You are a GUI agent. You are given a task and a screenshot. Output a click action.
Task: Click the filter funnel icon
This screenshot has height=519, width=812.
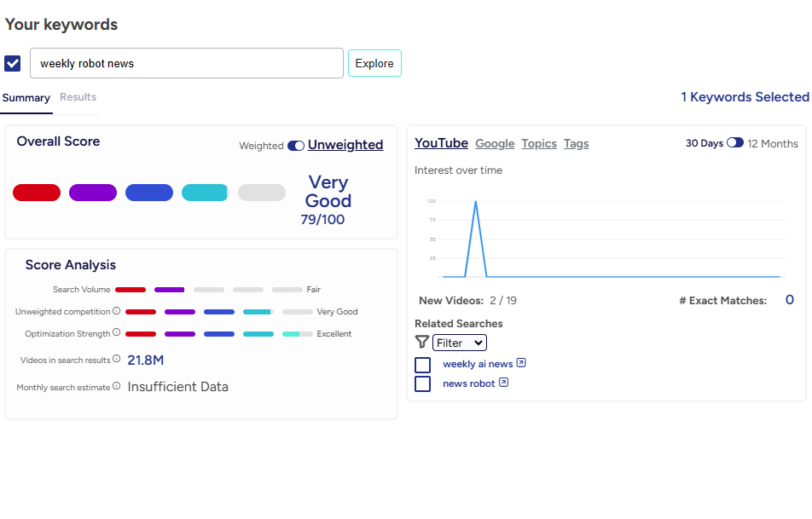click(x=421, y=342)
